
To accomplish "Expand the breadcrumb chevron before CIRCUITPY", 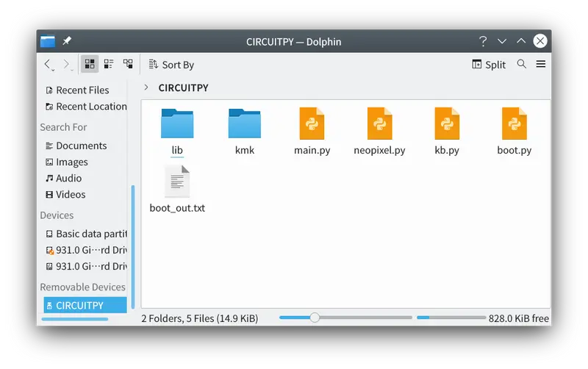I will (x=146, y=87).
